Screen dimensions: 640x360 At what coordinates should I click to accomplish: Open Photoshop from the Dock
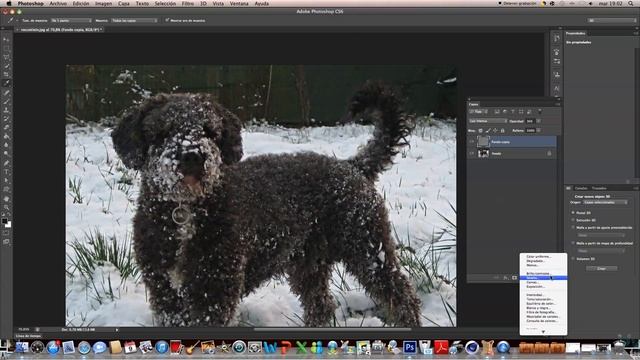pyautogui.click(x=409, y=347)
